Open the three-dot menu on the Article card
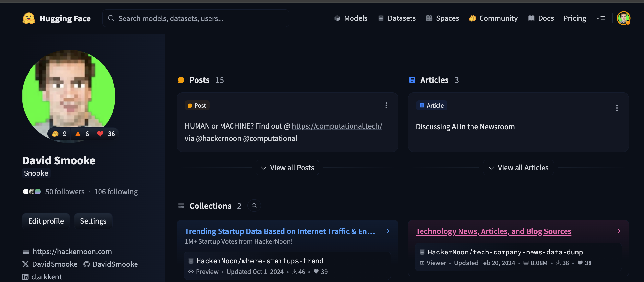644x282 pixels. pyautogui.click(x=617, y=108)
